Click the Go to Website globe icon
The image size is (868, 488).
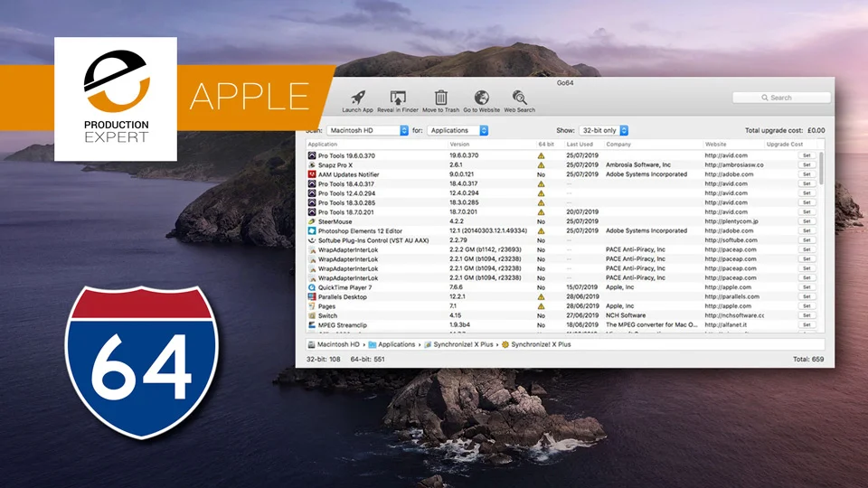[482, 98]
